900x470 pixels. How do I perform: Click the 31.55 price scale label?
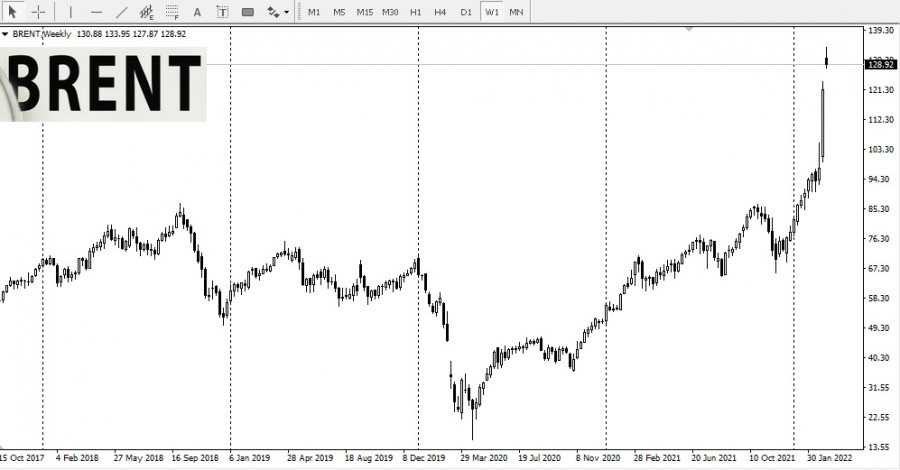pyautogui.click(x=881, y=388)
